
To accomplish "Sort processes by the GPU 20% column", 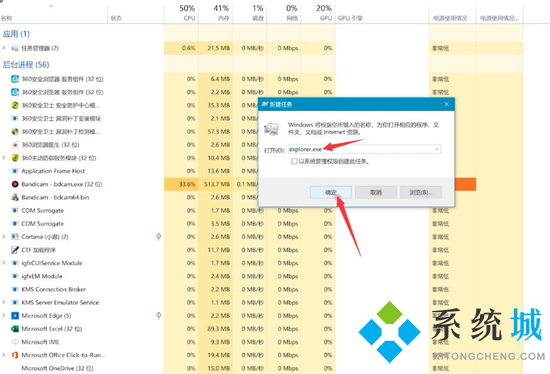I will point(318,13).
